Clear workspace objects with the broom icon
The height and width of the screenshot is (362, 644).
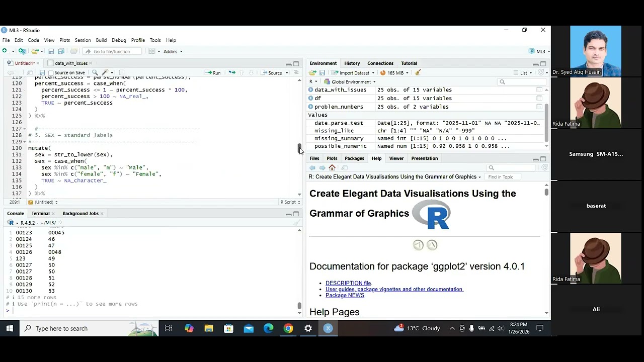tap(418, 73)
